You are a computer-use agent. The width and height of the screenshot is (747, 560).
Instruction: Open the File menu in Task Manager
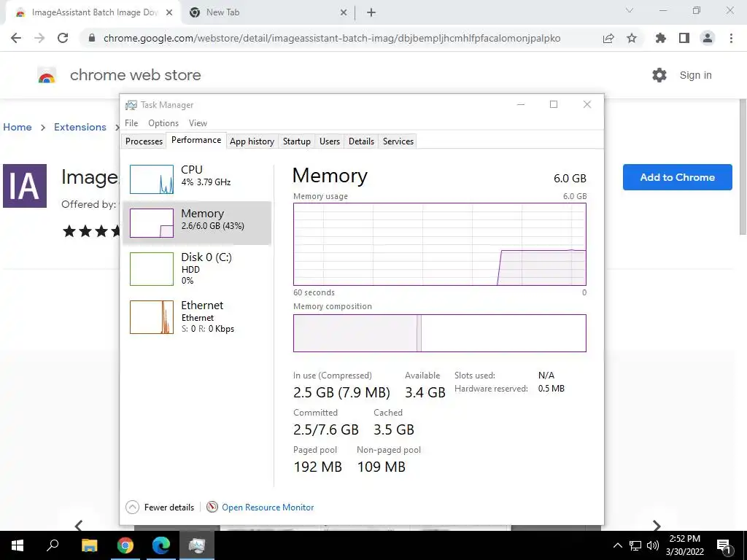[x=131, y=123]
